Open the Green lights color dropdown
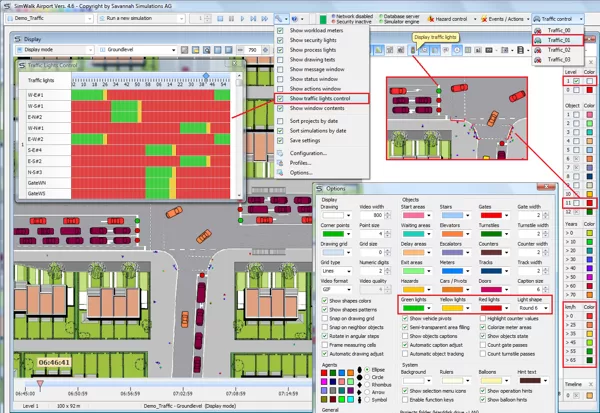Image resolution: width=600 pixels, height=413 pixels. tap(429, 308)
